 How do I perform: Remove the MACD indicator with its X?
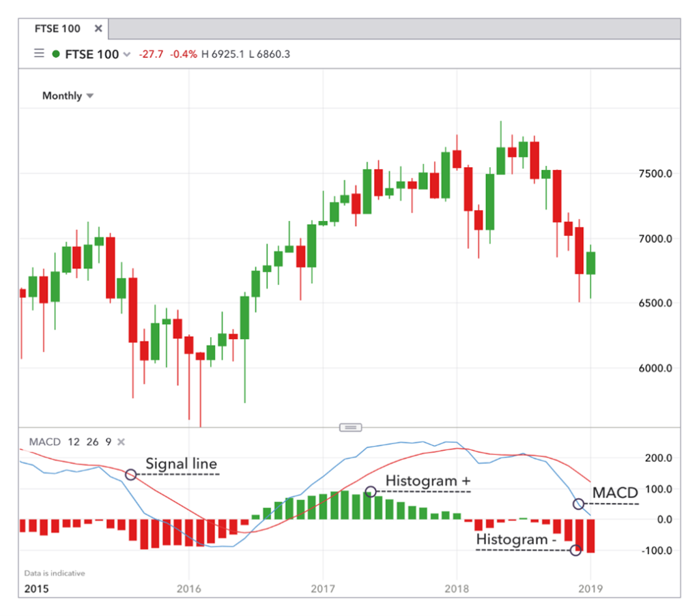(121, 442)
